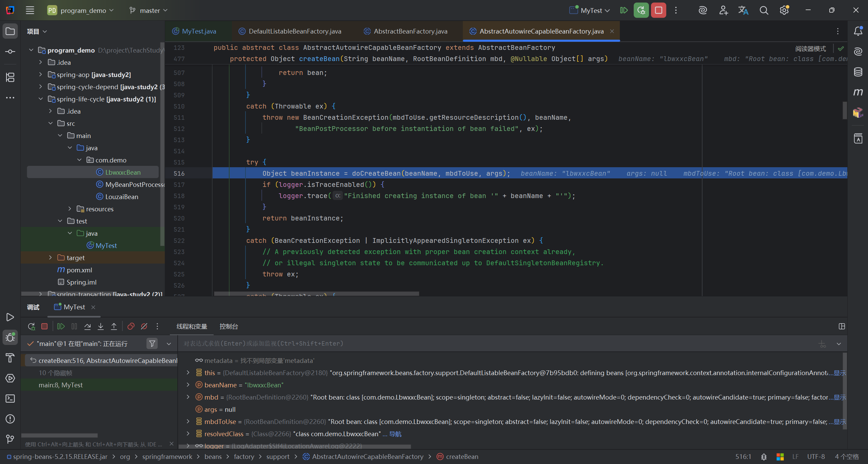Screen dimensions: 868x464
Task: Click 导航 link next to resolvedClass
Action: pos(395,434)
